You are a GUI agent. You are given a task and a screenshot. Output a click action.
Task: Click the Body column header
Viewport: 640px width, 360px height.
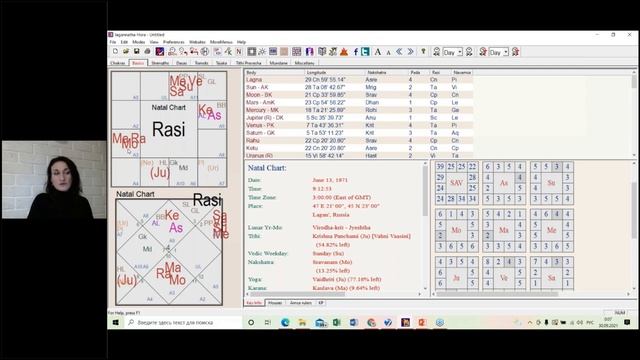275,72
